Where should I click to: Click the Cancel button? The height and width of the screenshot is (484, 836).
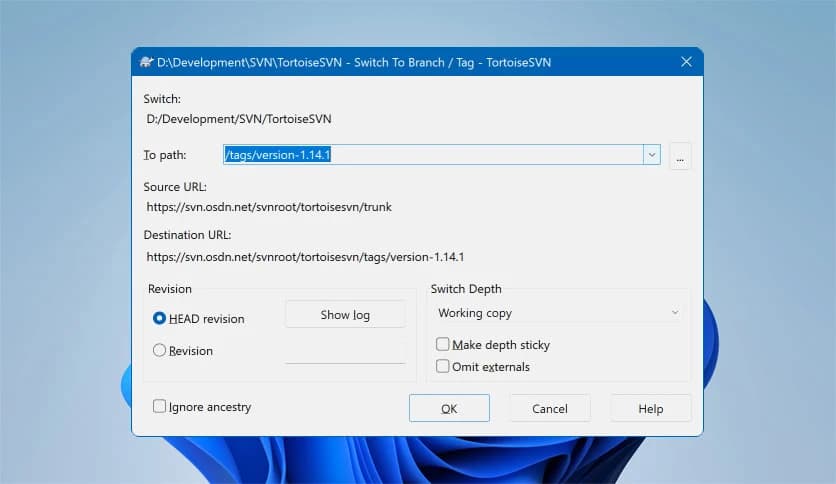click(x=550, y=408)
